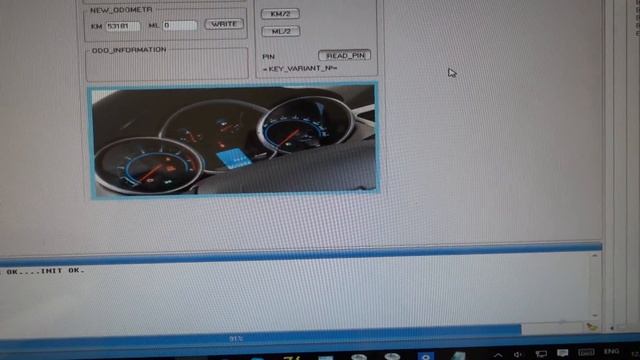640x360 pixels.
Task: Click the =KEY_VARIANT_N°= label
Action: point(300,69)
